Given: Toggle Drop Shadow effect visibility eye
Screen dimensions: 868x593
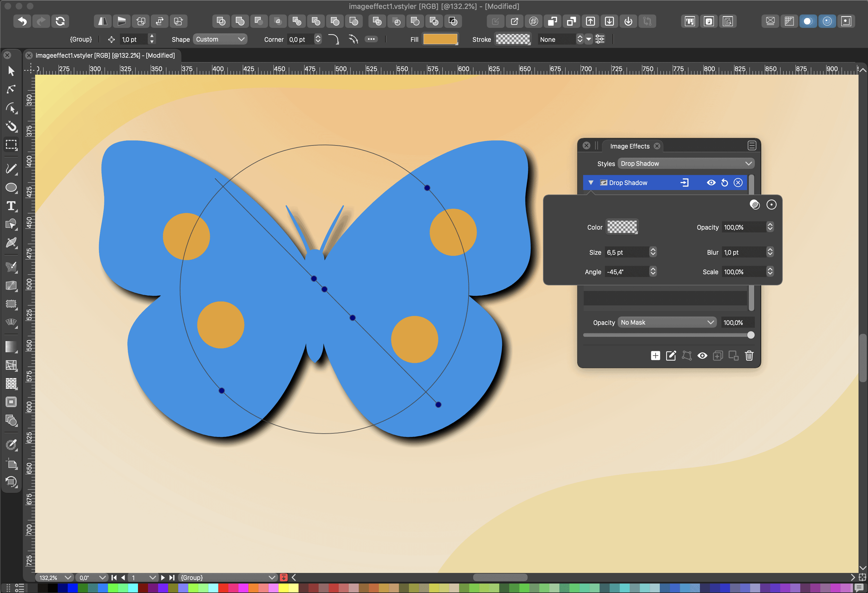Looking at the screenshot, I should (711, 183).
